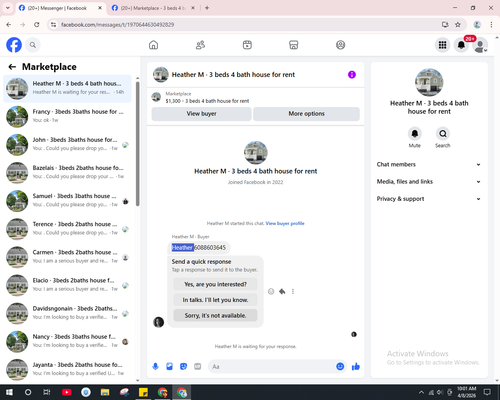Image resolution: width=500 pixels, height=400 pixels.
Task: Open Carmen - 3beds 2baths house conversation
Action: coord(67,257)
